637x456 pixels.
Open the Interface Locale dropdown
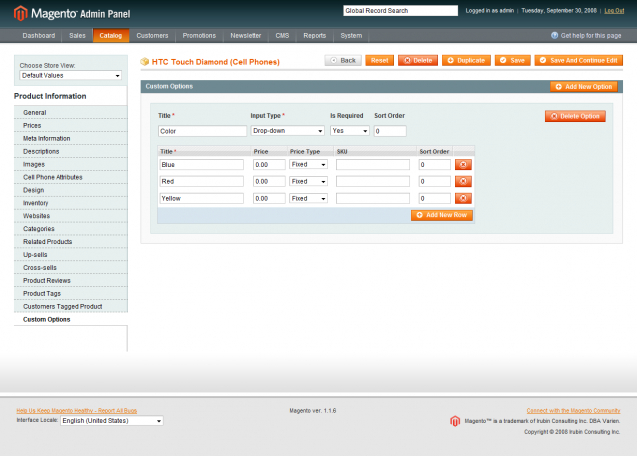point(112,421)
